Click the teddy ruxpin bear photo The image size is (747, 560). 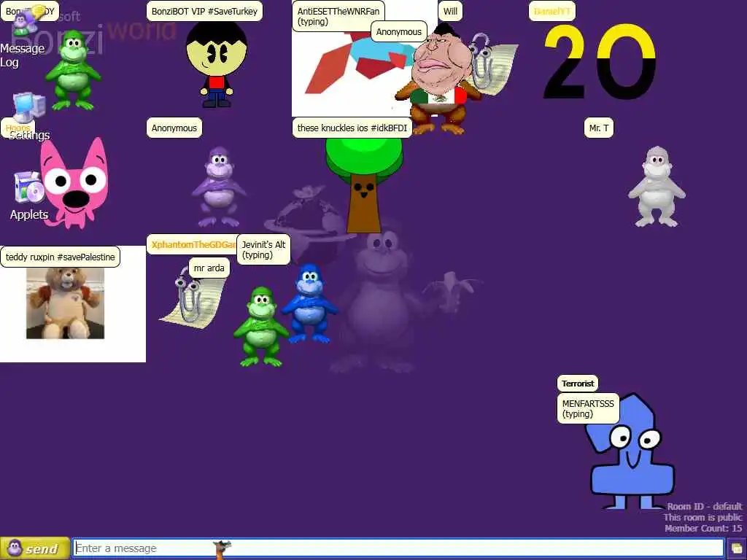[65, 303]
